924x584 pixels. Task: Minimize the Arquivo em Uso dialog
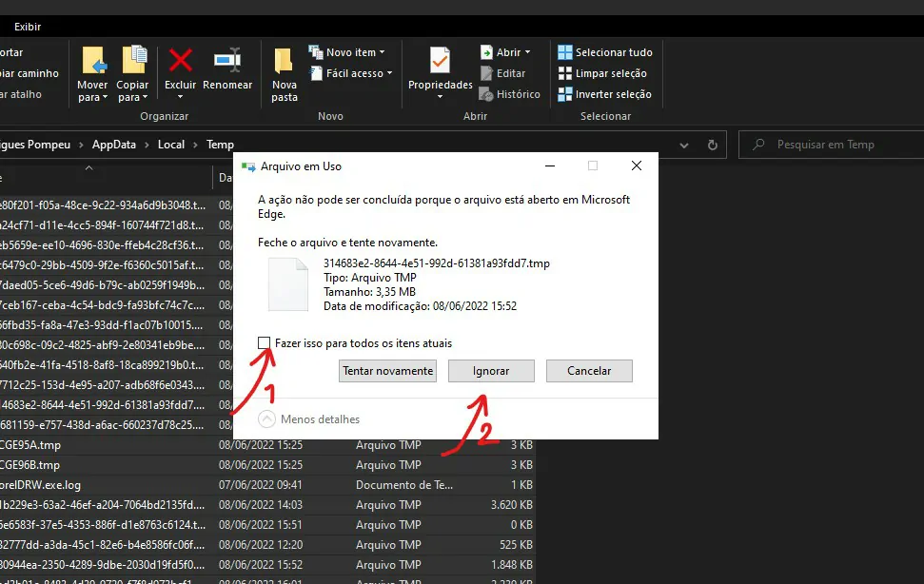[550, 166]
